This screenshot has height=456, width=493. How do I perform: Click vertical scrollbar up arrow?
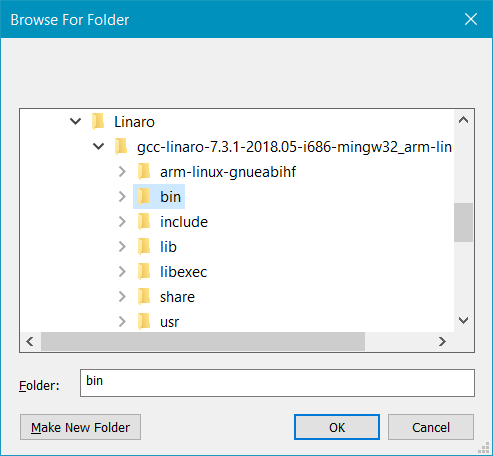click(463, 120)
